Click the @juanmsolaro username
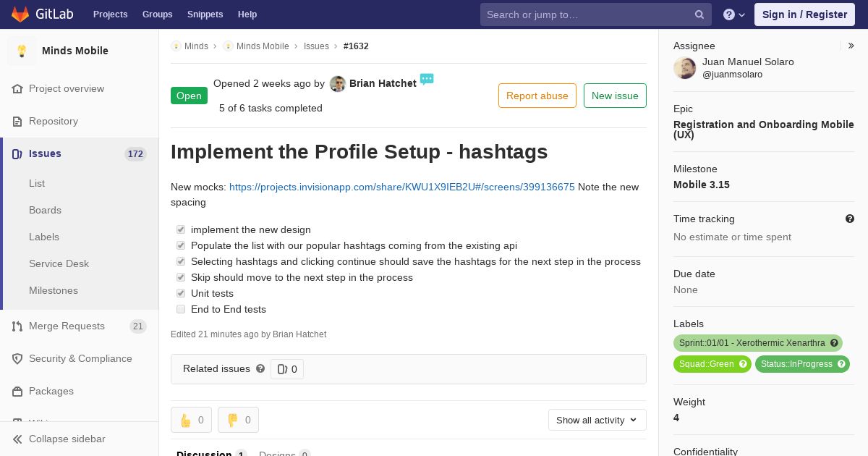Screen dimensions: 868x456 (732, 75)
